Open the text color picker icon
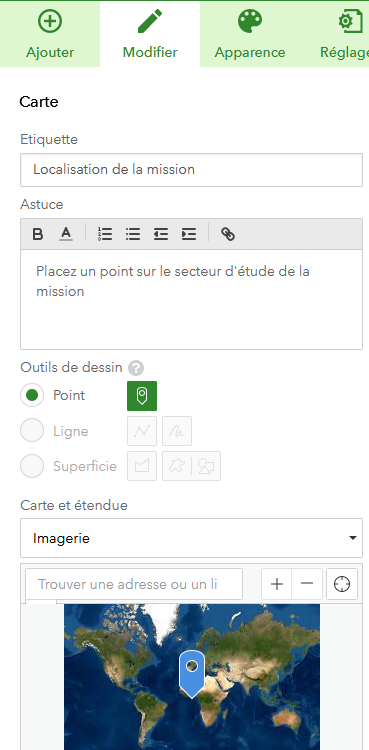The image size is (369, 750). [66, 234]
